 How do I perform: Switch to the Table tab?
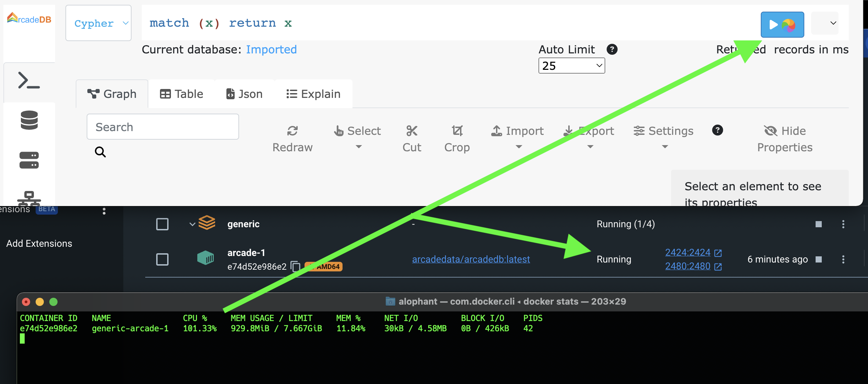click(x=181, y=93)
